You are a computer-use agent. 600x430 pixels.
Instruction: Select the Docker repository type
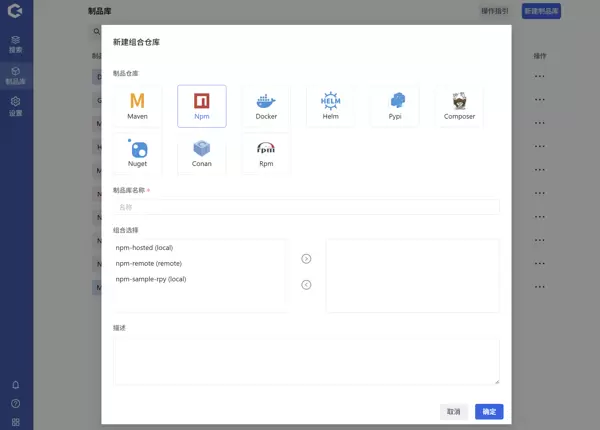pyautogui.click(x=266, y=105)
